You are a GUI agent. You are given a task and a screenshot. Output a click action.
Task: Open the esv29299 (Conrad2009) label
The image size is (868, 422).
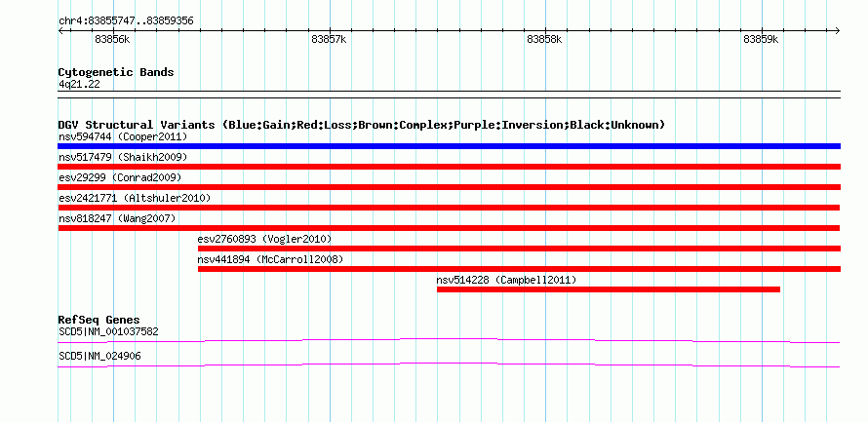pyautogui.click(x=120, y=177)
